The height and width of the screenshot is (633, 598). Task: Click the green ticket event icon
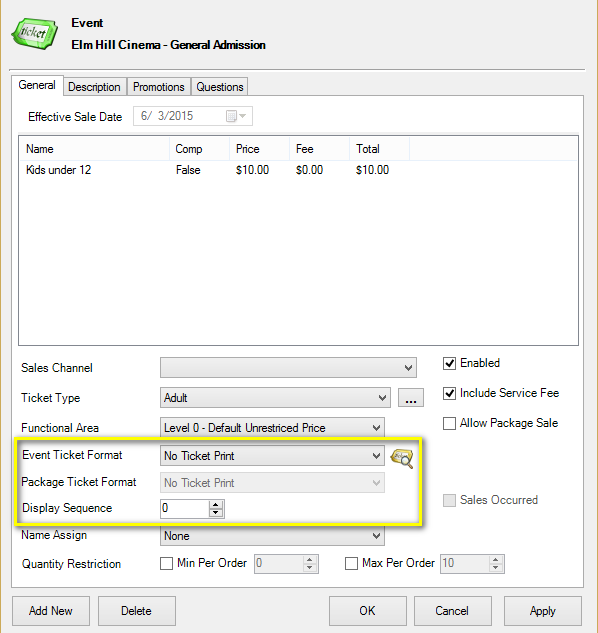(35, 34)
